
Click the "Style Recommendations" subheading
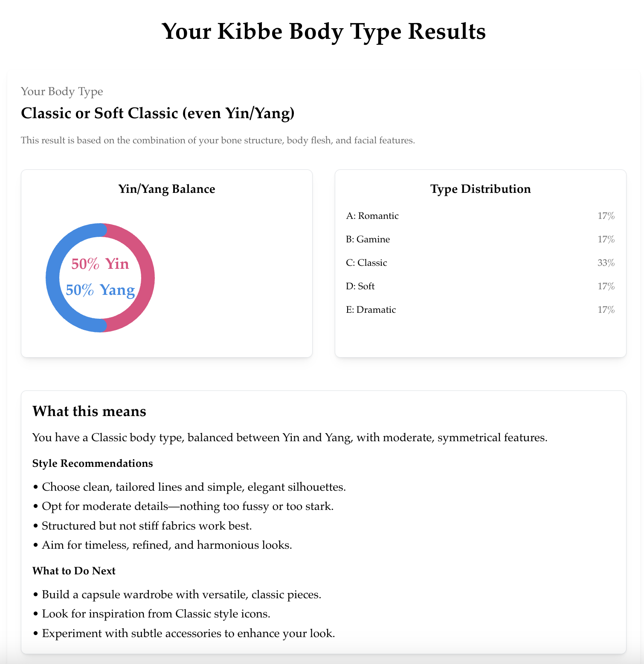coord(93,463)
